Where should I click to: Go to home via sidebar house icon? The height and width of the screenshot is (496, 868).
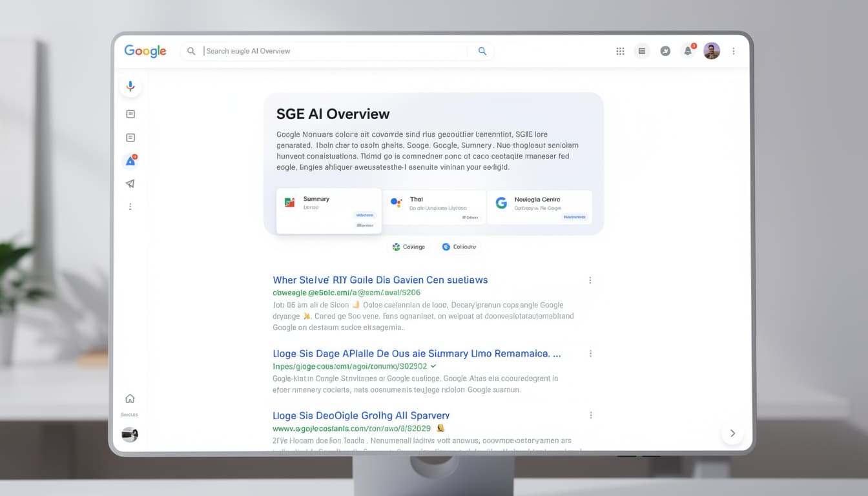click(130, 398)
